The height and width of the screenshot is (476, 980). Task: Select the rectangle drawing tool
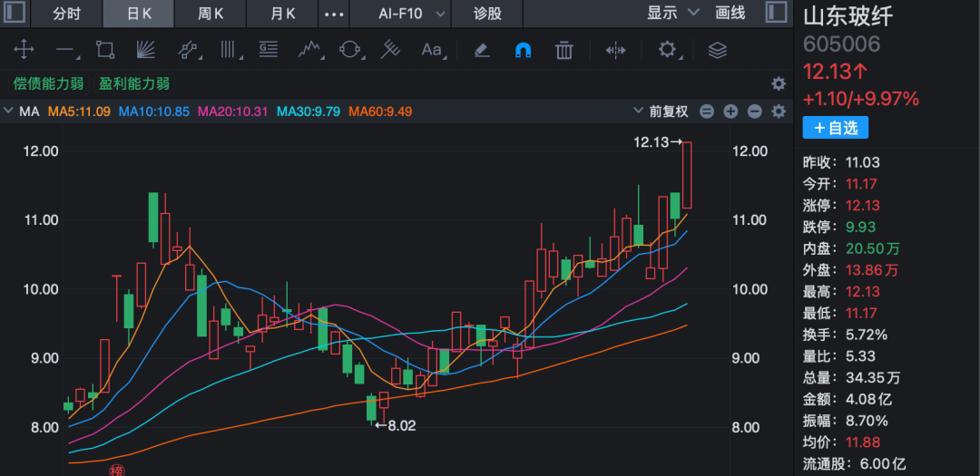(x=105, y=50)
